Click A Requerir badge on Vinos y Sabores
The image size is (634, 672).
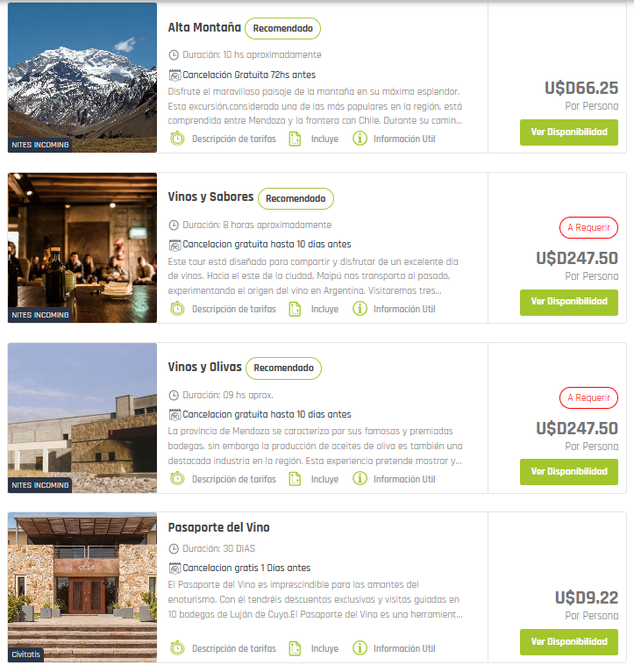pyautogui.click(x=588, y=227)
